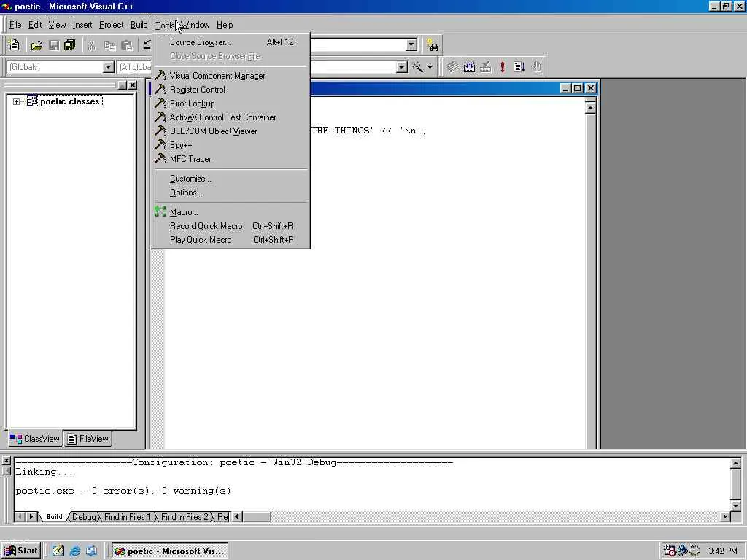Screen dimensions: 747x560
Task: Open the poetic Visual C++ taskbar button
Action: pos(169,551)
